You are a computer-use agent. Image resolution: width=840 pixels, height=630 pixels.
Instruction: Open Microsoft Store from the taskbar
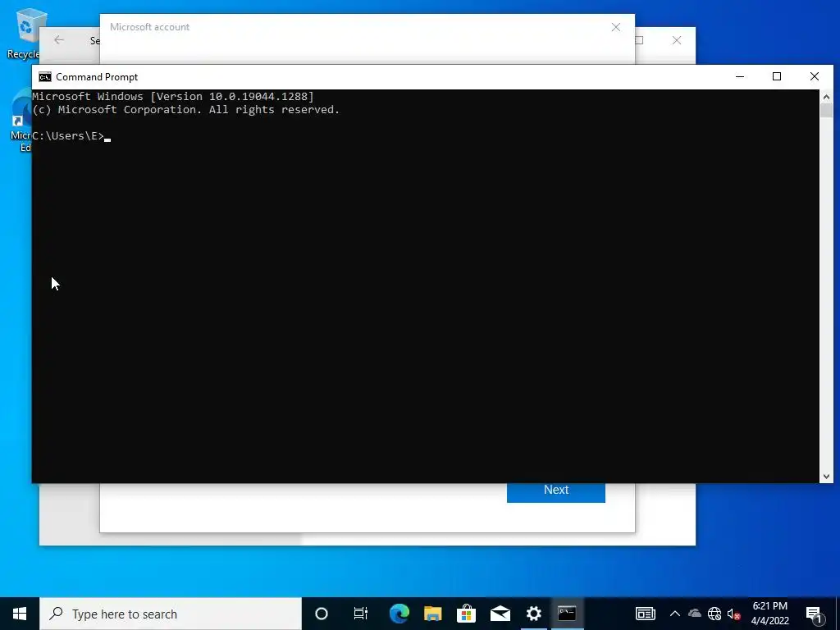point(467,614)
